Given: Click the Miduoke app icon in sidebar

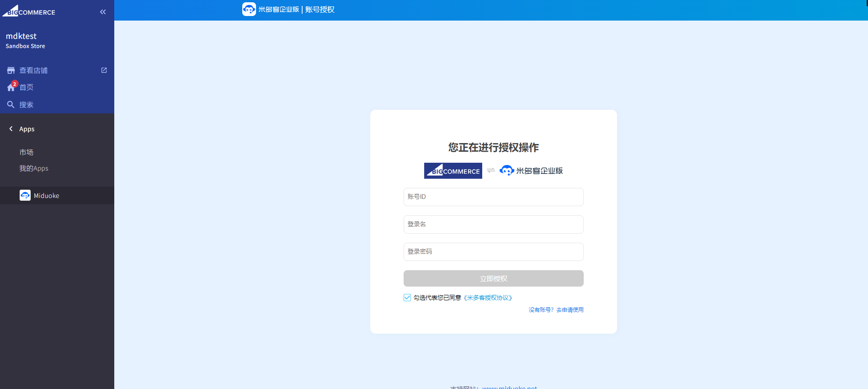Looking at the screenshot, I should point(25,195).
